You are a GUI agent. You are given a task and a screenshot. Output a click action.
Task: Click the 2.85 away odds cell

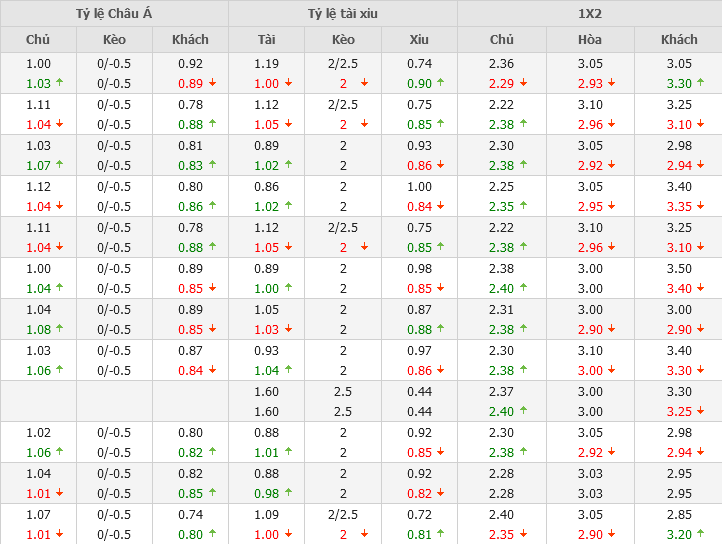679,514
